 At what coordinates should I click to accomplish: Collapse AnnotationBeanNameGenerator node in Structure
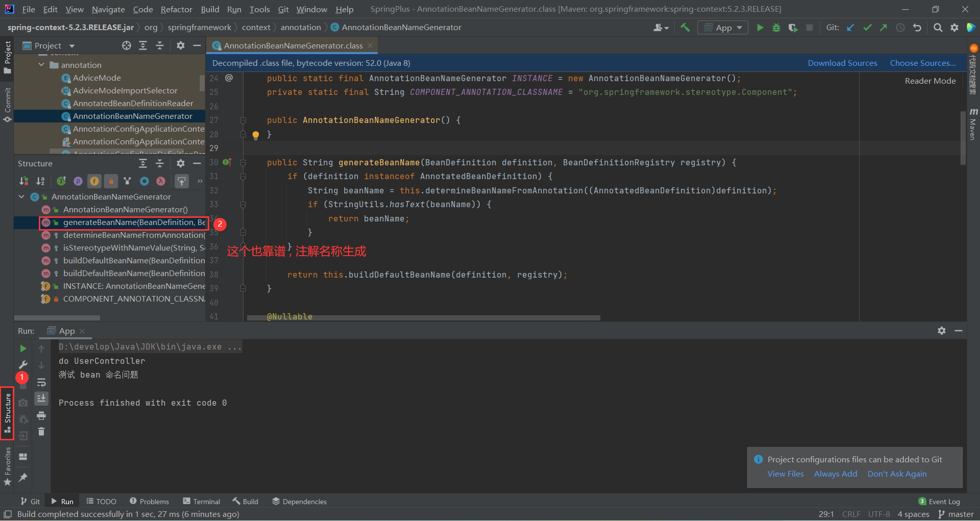pos(21,196)
